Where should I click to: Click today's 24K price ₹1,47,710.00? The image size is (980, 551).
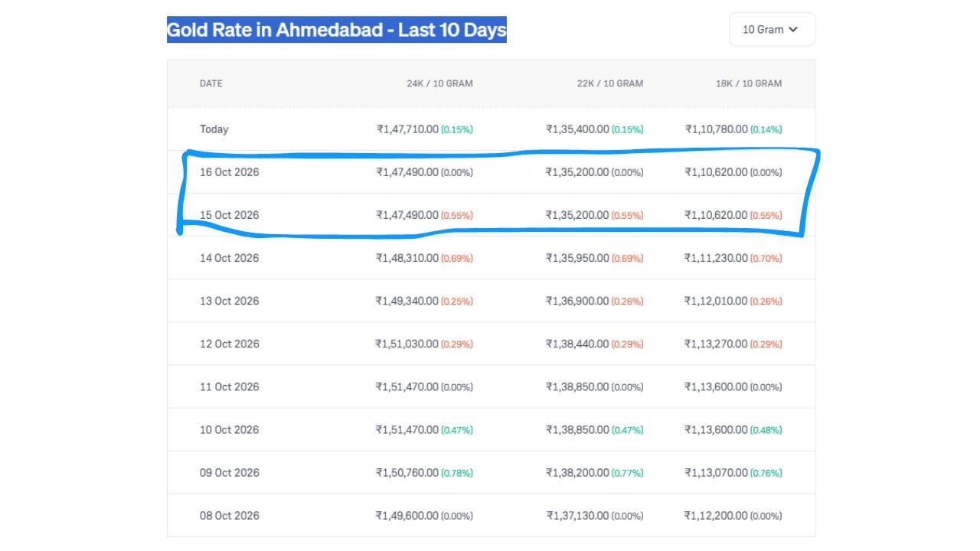click(407, 129)
